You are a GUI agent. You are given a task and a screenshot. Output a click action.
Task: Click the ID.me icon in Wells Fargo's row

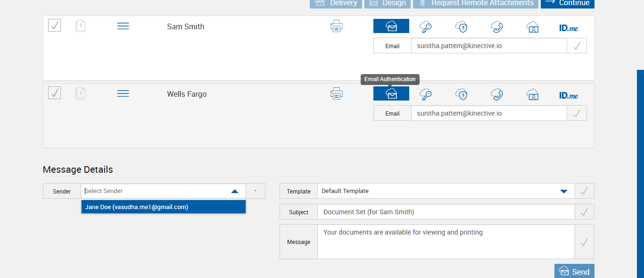pyautogui.click(x=569, y=95)
